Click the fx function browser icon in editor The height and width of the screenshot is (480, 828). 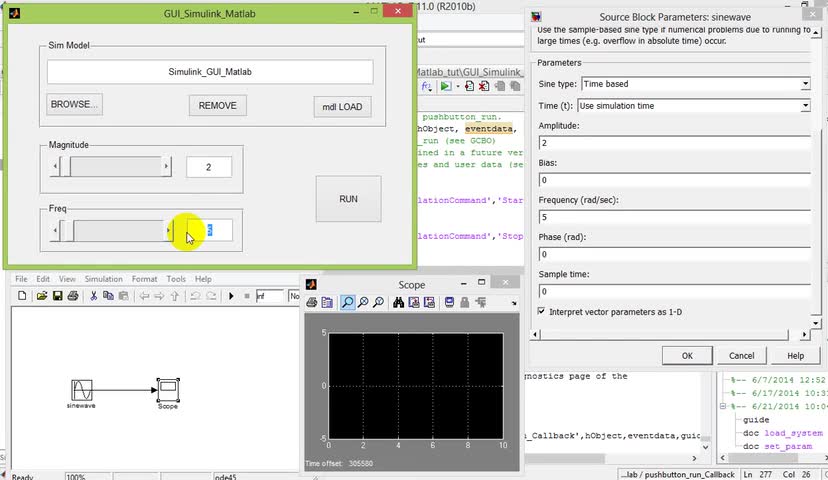(x=426, y=86)
